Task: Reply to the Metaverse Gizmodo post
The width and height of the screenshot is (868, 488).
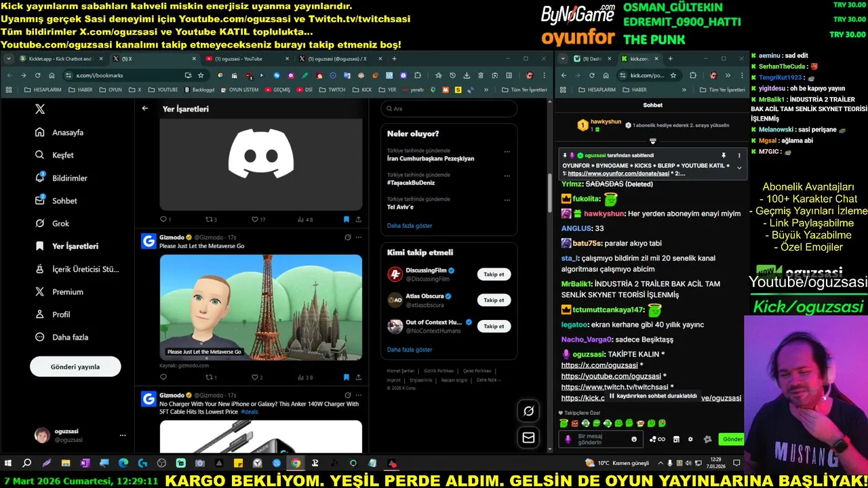Action: [x=163, y=378]
